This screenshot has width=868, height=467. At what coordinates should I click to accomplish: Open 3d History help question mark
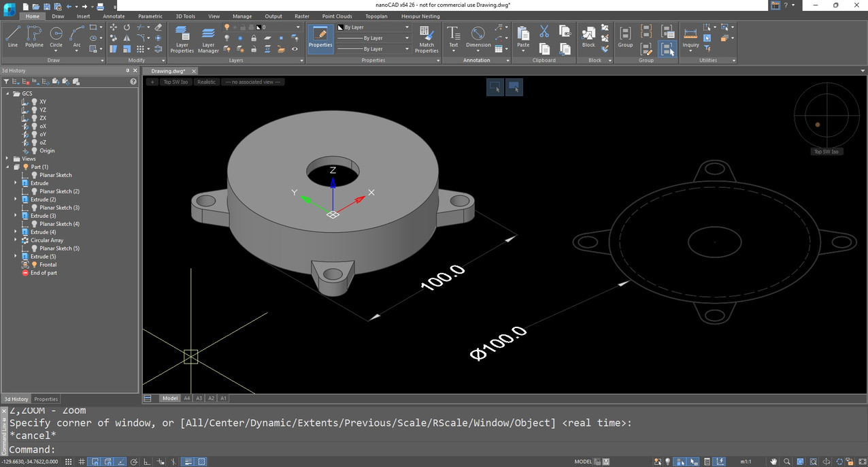133,82
